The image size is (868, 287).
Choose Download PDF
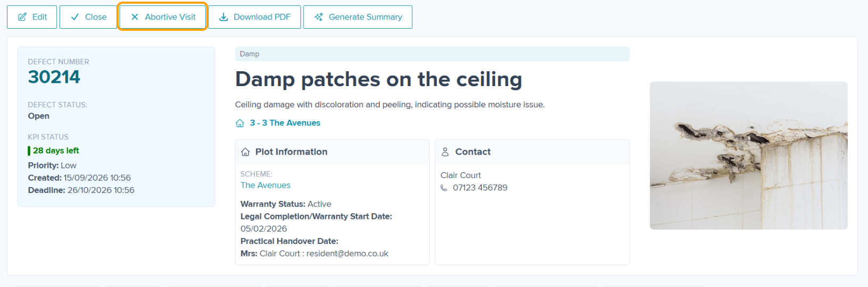[x=255, y=17]
